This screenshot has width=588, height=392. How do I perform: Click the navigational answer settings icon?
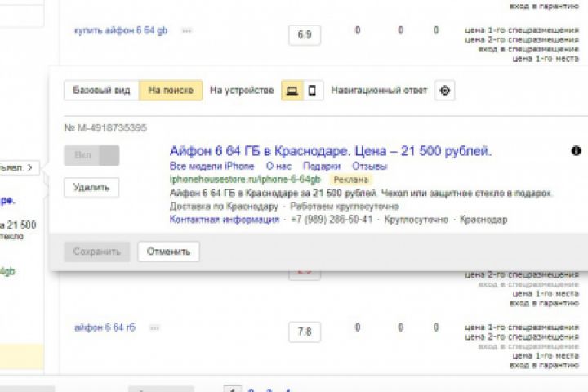pyautogui.click(x=444, y=91)
